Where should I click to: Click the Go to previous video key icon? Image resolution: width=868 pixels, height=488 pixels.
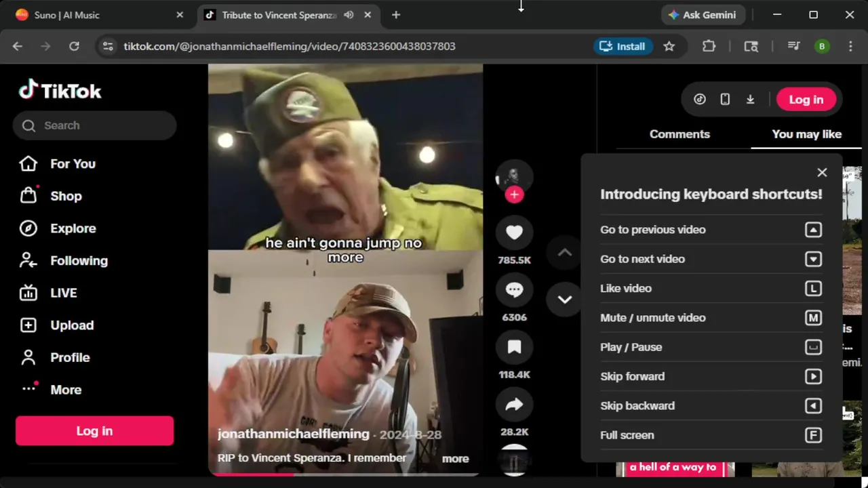click(813, 230)
